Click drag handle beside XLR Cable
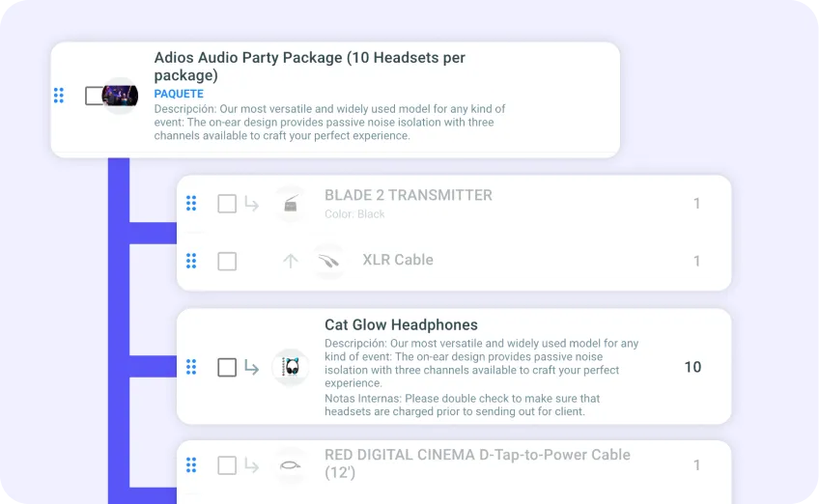Screen dimensions: 819x504 pyautogui.click(x=191, y=261)
